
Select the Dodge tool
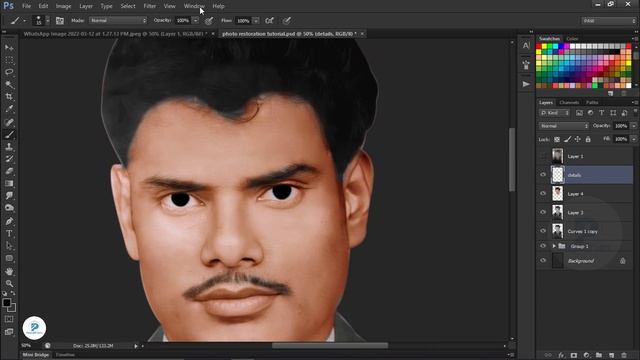[9, 208]
